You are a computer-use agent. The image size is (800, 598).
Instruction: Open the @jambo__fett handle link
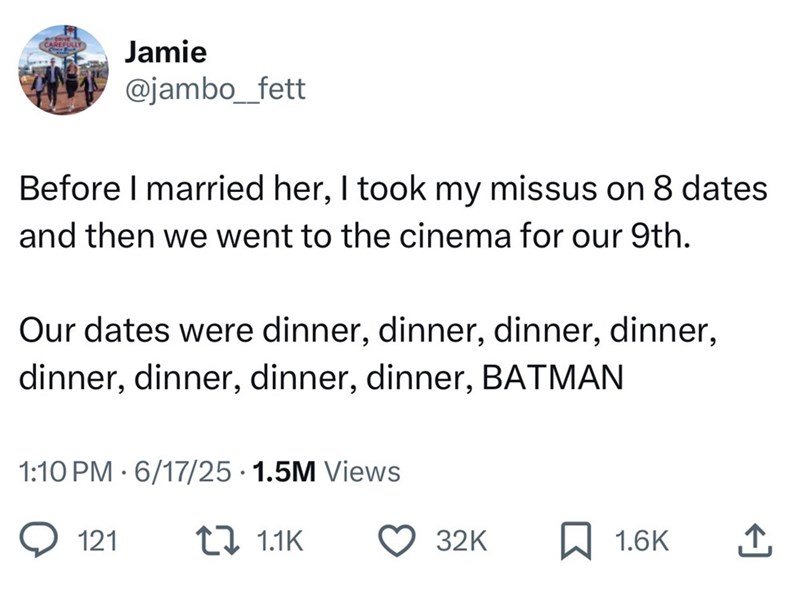click(215, 89)
